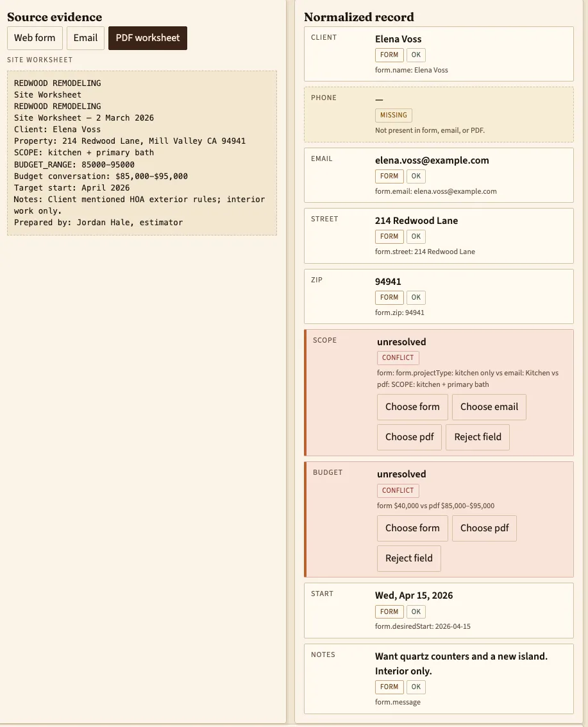Click the 'Property: 214 Redwood Lane' line
Screen dimensions: 588x727
(130, 141)
